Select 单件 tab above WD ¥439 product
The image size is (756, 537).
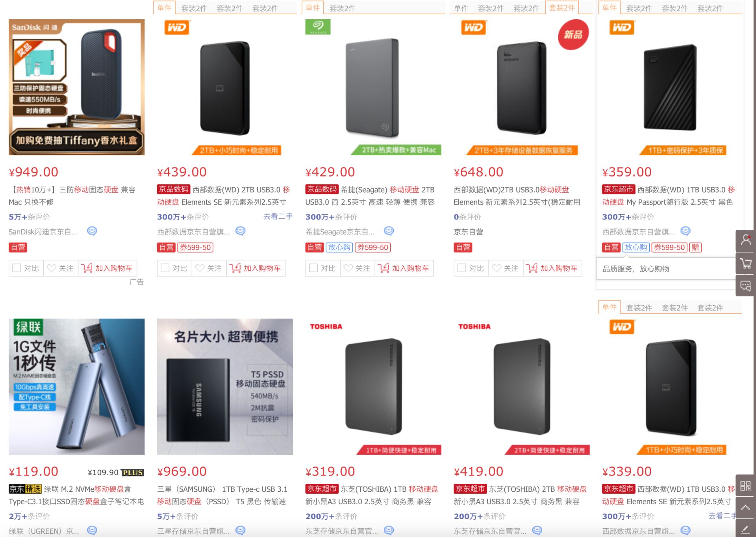point(164,7)
